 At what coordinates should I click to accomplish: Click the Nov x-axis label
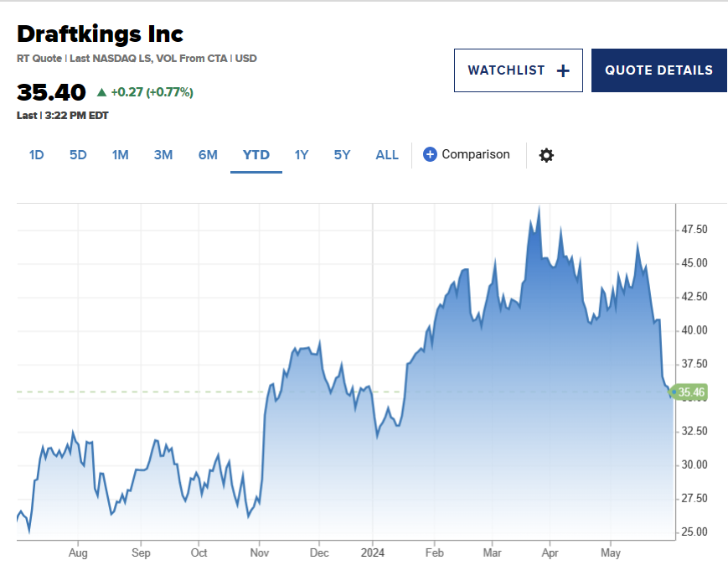click(260, 553)
